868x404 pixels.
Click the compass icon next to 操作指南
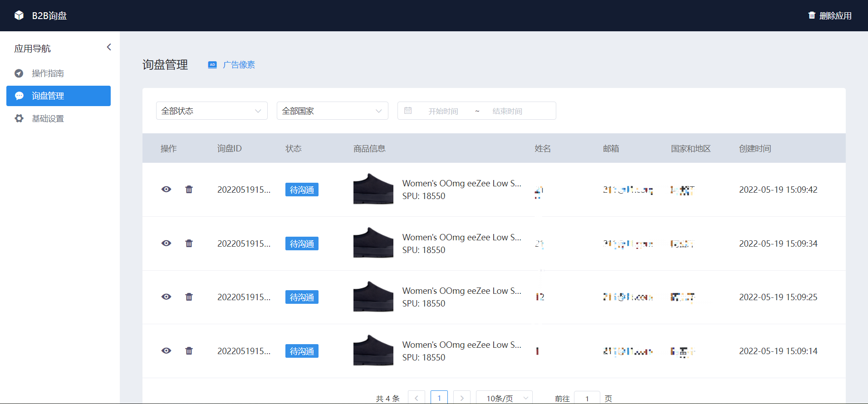point(19,73)
